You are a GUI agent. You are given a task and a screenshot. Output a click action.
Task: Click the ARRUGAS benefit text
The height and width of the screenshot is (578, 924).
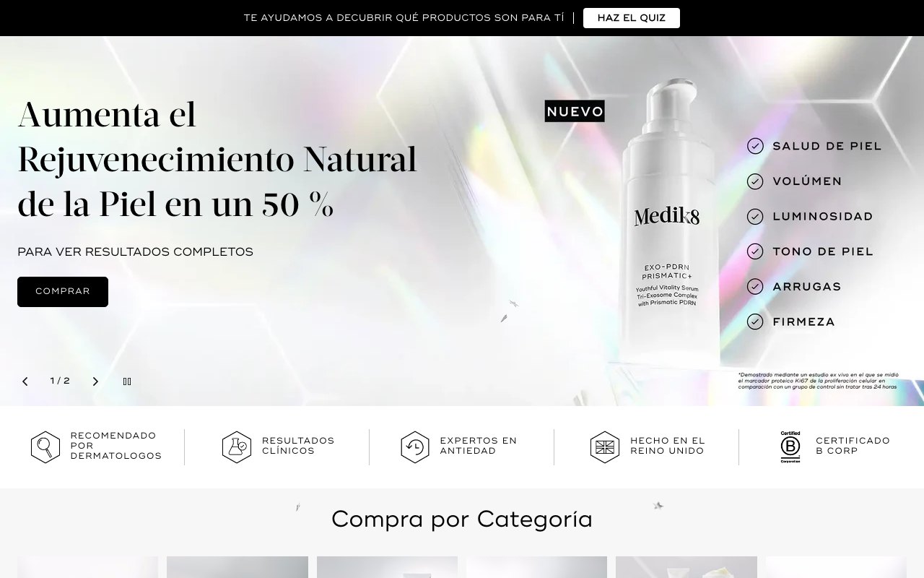click(807, 287)
